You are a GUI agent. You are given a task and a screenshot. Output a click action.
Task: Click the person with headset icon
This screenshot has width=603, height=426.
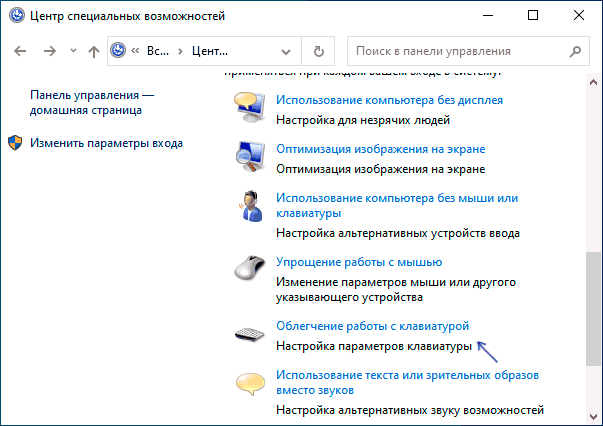[x=251, y=206]
